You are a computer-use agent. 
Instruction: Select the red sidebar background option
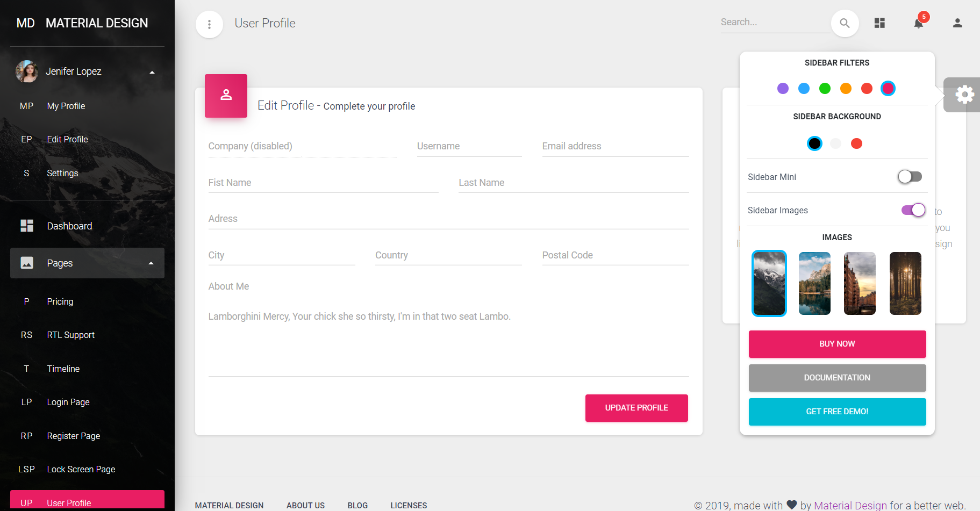(856, 143)
